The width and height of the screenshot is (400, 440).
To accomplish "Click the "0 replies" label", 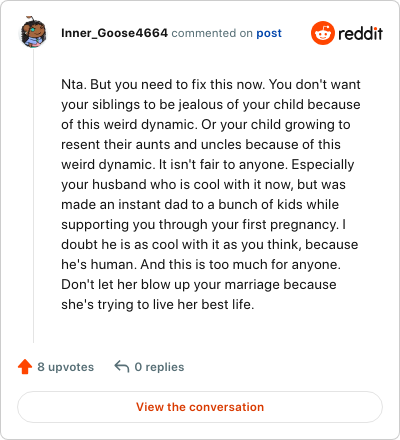I will (159, 367).
